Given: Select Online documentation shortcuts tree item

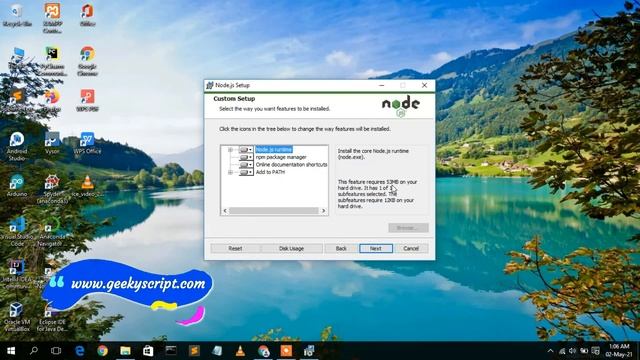Looking at the screenshot, I should 291,164.
